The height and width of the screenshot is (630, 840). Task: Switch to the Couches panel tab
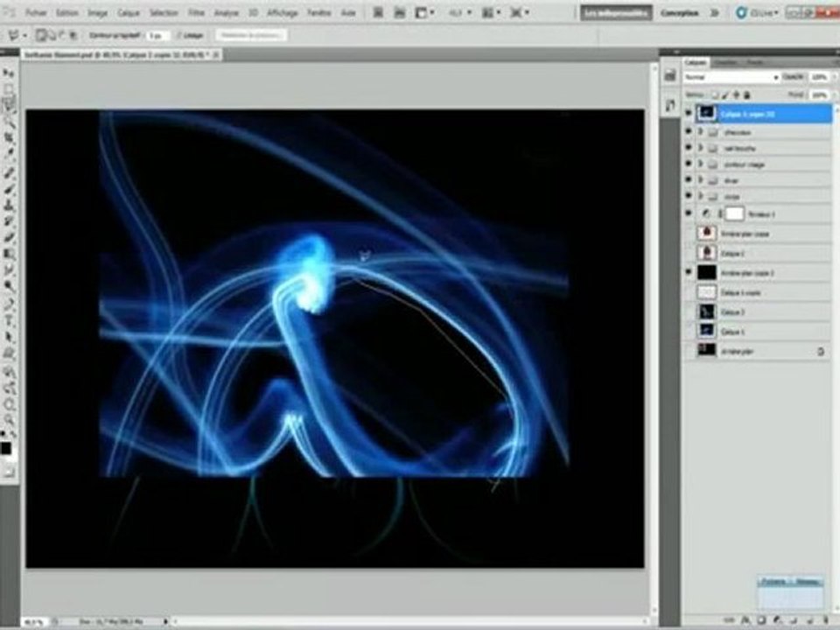[726, 63]
